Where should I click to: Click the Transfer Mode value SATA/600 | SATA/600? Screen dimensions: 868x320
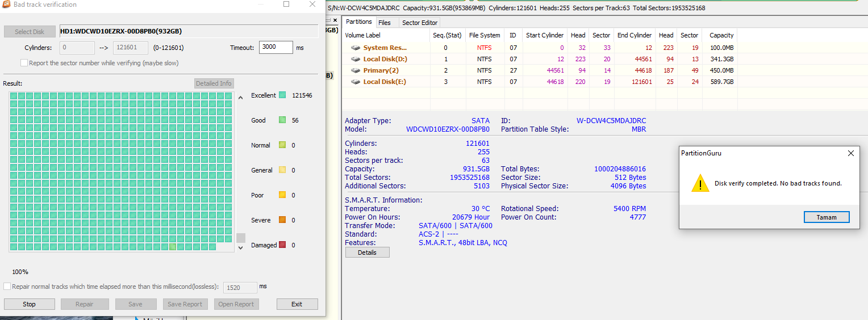456,226
